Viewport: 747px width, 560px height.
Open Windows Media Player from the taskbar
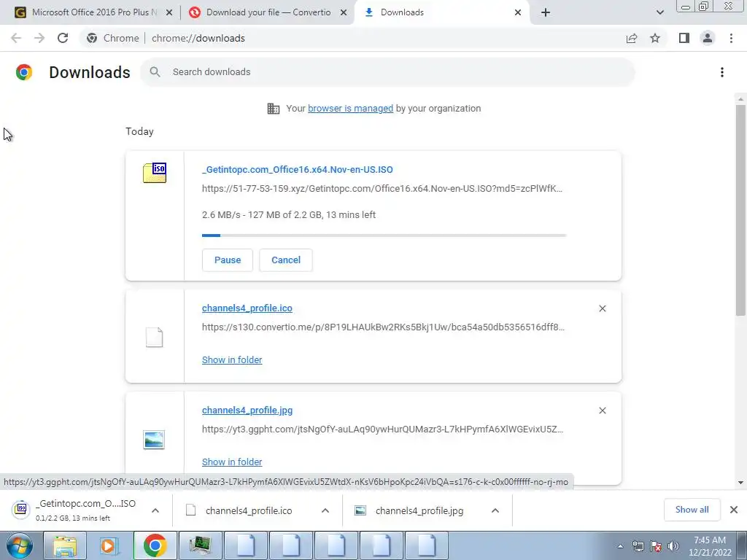109,545
